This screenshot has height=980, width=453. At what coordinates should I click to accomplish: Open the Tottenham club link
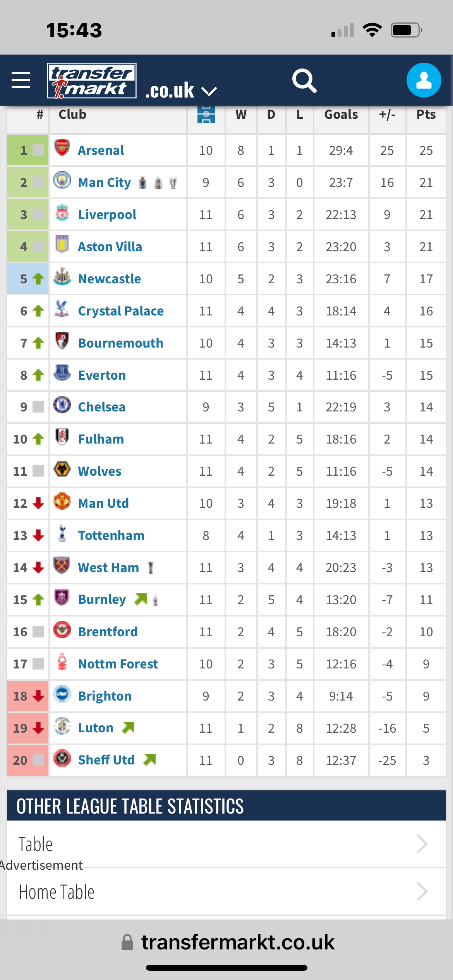coord(111,535)
